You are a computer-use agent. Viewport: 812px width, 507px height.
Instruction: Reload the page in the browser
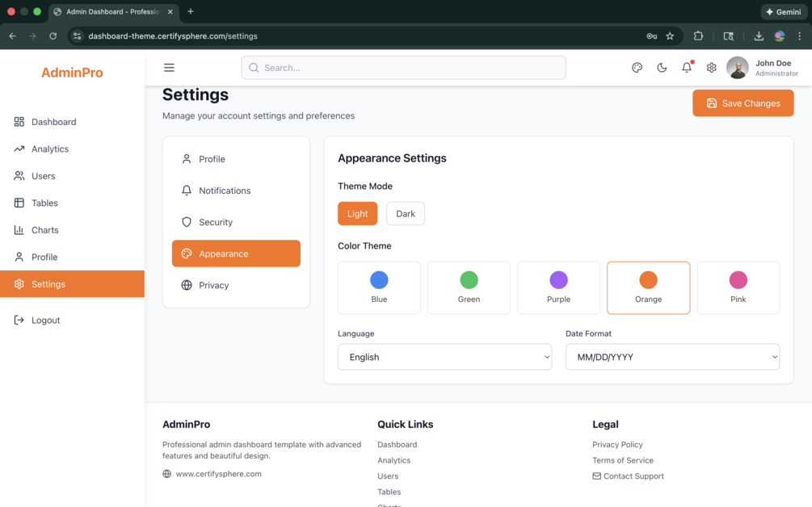pyautogui.click(x=53, y=36)
